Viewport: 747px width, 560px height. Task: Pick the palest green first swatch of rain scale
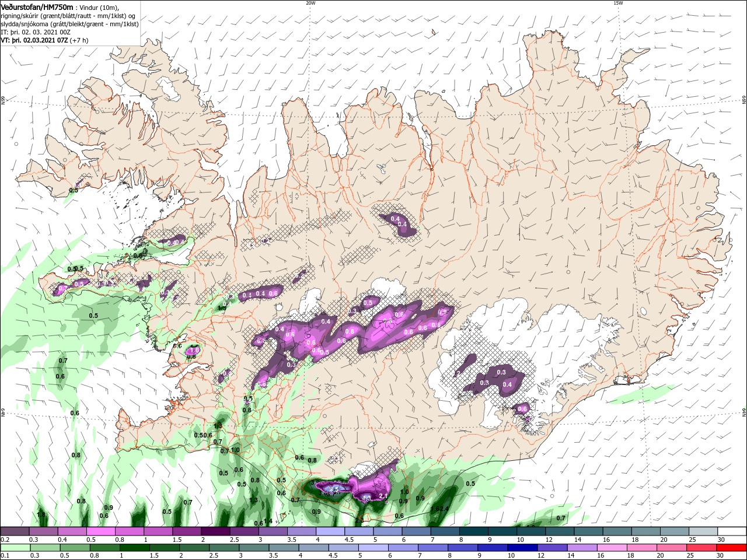pos(15,548)
